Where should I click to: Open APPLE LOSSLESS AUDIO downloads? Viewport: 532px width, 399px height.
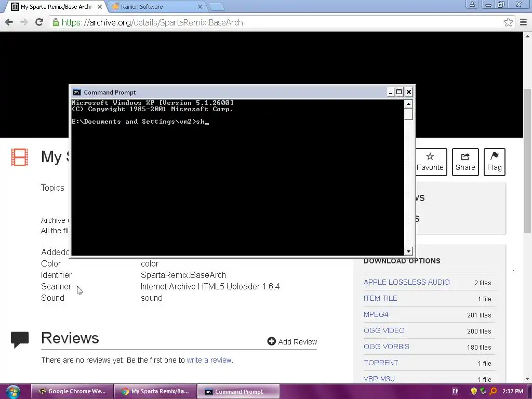406,282
